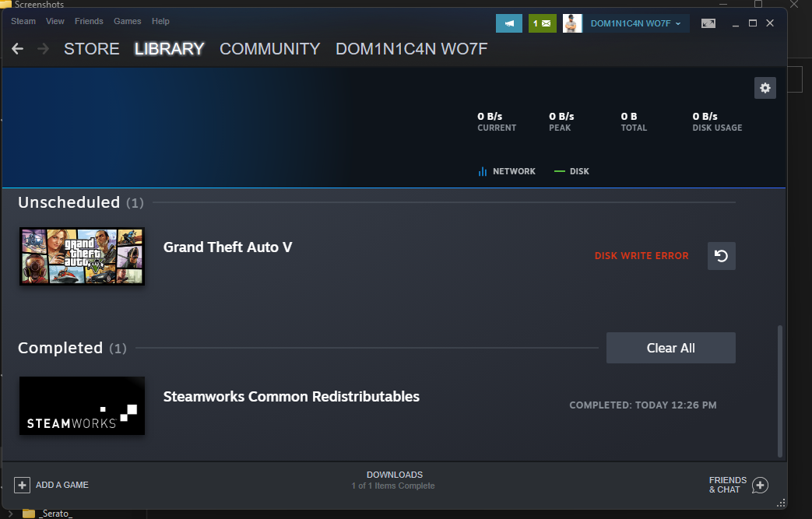Open the Games menu
The width and height of the screenshot is (812, 519).
[x=128, y=21]
